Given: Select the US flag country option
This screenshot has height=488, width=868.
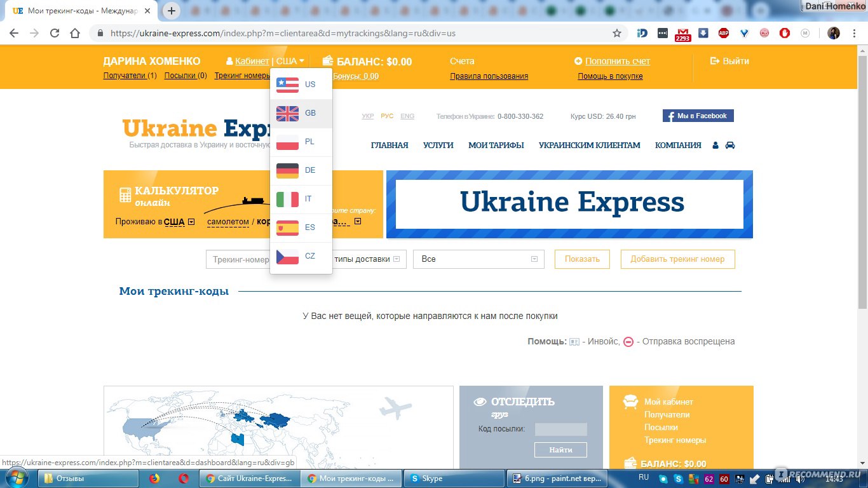Looking at the screenshot, I should point(301,85).
